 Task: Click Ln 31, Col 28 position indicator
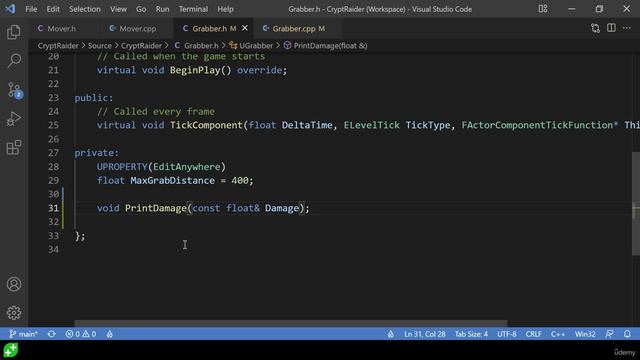(x=424, y=334)
